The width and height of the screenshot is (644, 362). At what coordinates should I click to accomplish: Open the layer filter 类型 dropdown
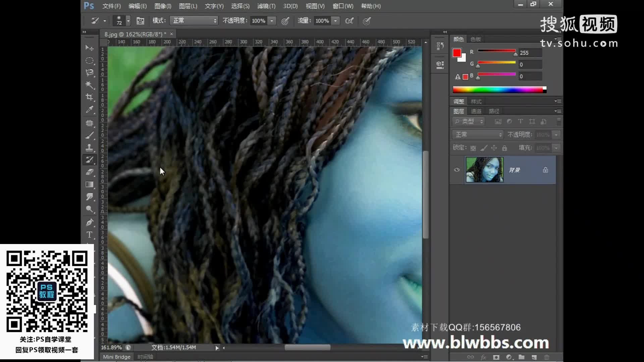469,121
